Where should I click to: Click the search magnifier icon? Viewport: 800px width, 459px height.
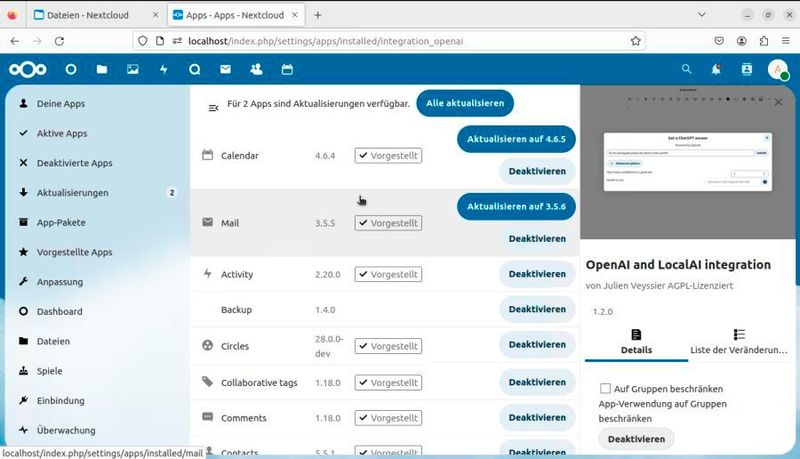[687, 69]
